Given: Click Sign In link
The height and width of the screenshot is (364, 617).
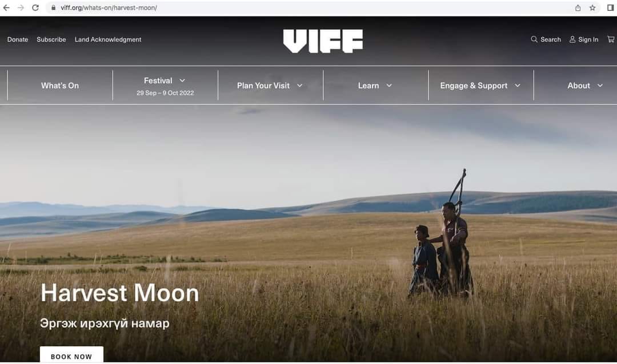Looking at the screenshot, I should point(583,39).
